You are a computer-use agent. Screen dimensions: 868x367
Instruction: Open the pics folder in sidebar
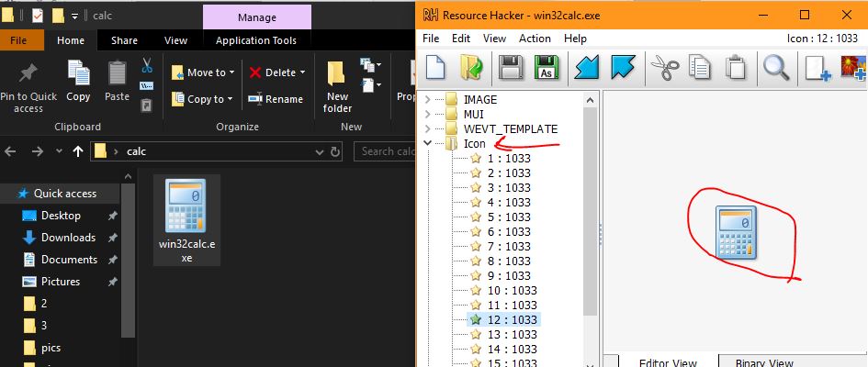[x=51, y=348]
